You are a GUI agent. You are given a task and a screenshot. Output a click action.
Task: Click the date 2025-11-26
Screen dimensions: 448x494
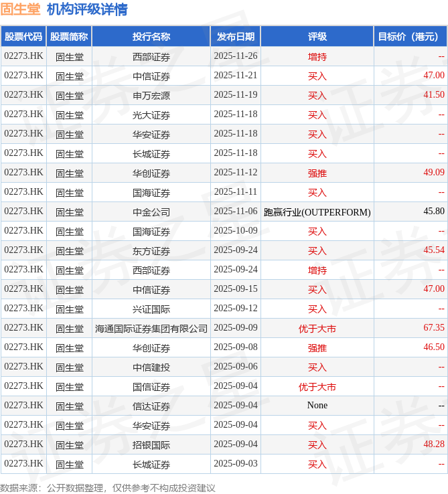(236, 56)
